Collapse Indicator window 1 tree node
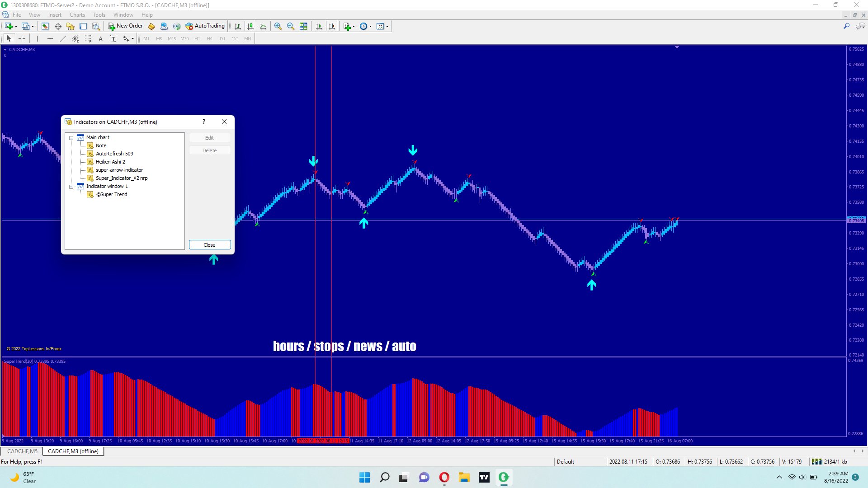868x488 pixels. point(71,187)
